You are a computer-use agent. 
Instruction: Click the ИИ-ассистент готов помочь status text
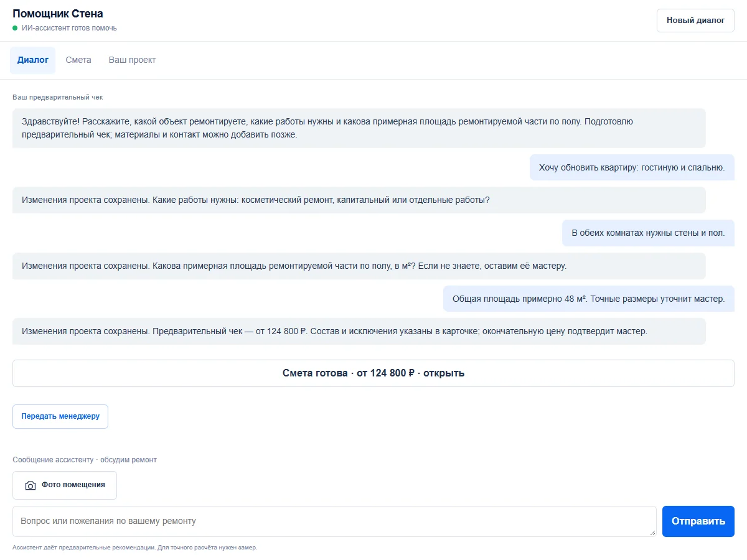click(x=69, y=28)
